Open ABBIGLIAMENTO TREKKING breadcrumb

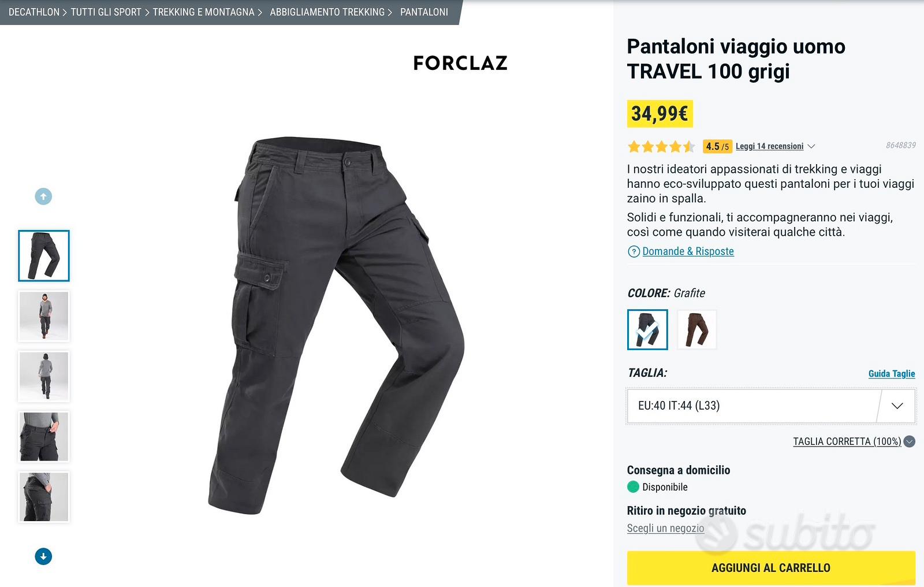pyautogui.click(x=327, y=12)
